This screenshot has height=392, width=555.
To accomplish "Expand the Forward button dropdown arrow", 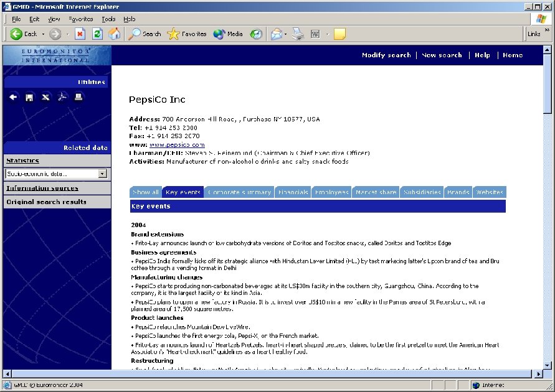I will click(x=66, y=34).
